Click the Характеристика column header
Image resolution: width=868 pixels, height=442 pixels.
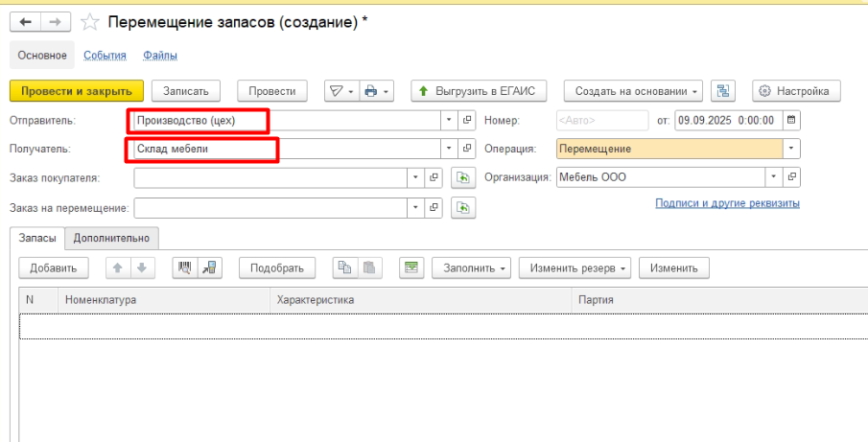420,299
